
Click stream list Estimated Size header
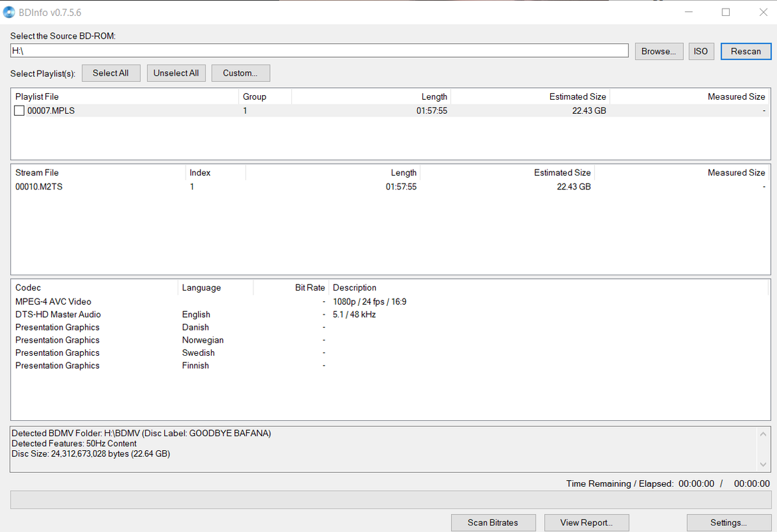[507, 173]
